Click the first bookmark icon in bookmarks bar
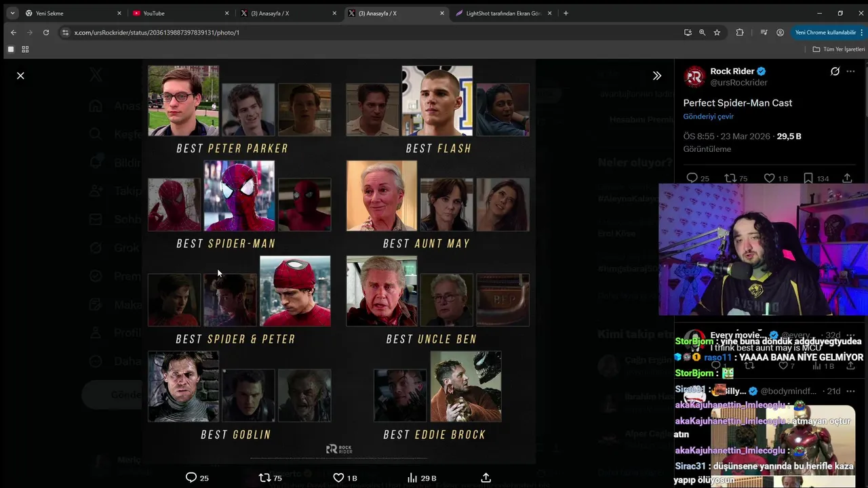This screenshot has height=488, width=868. pyautogui.click(x=11, y=49)
